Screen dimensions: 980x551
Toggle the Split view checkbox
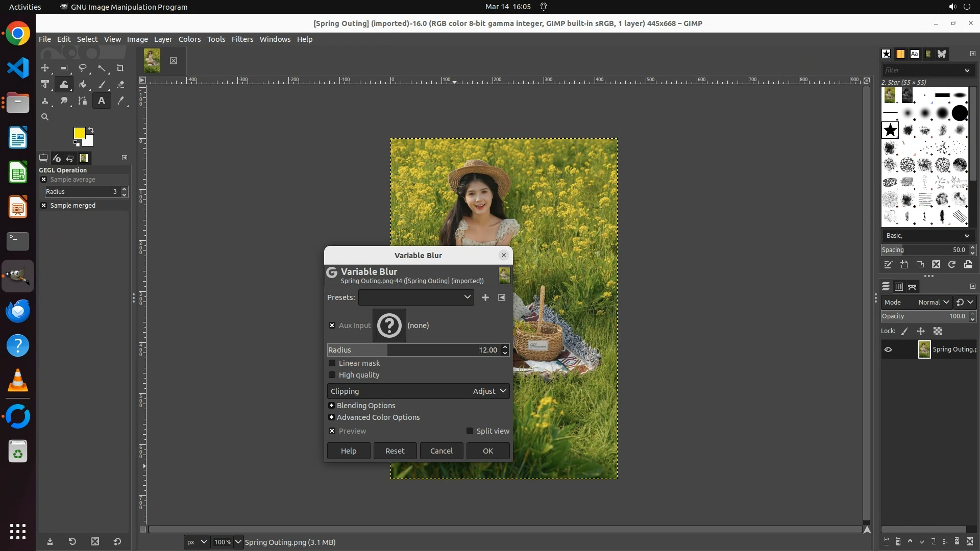(x=470, y=431)
